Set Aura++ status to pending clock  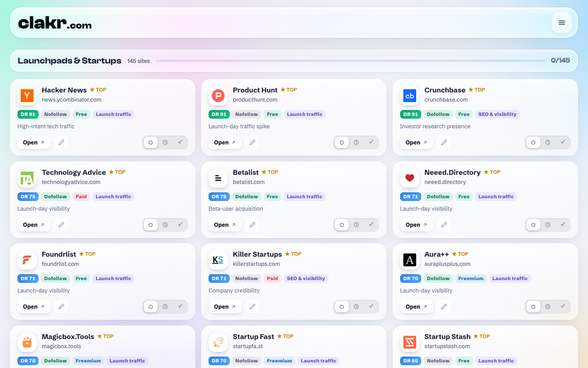[x=548, y=307]
